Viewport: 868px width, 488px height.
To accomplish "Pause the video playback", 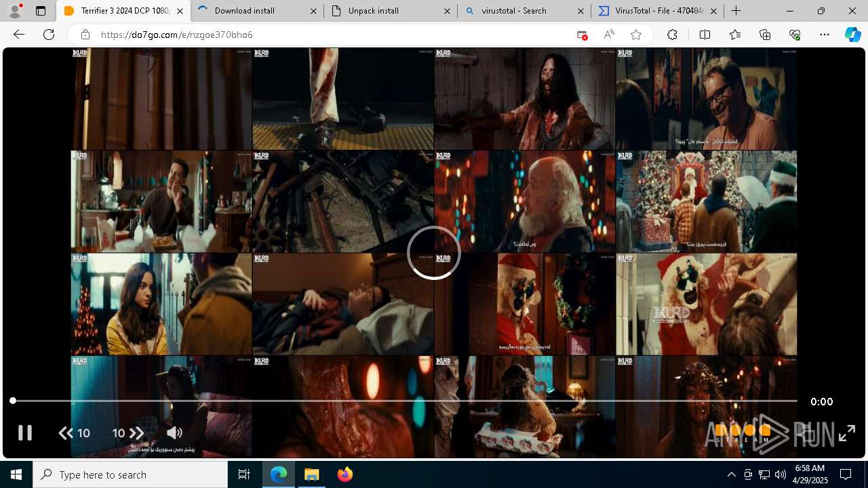I will (25, 432).
